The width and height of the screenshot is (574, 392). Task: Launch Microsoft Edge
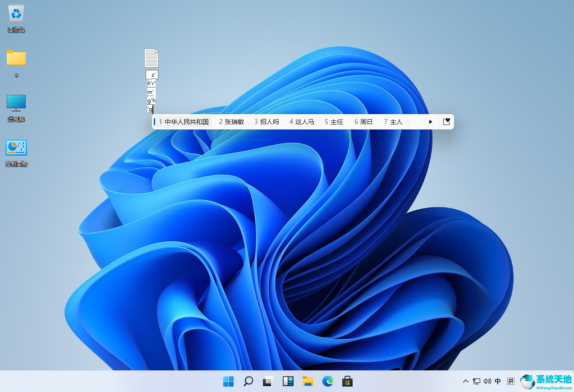click(x=327, y=381)
